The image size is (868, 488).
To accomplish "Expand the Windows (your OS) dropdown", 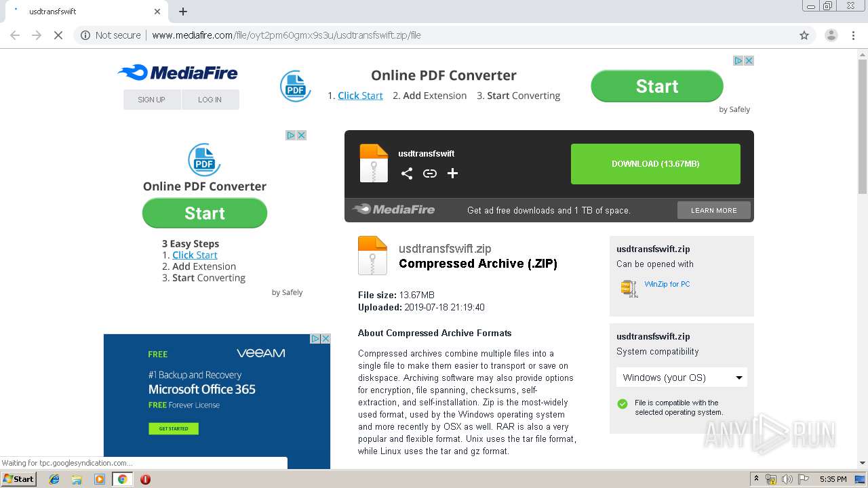I will coord(682,378).
